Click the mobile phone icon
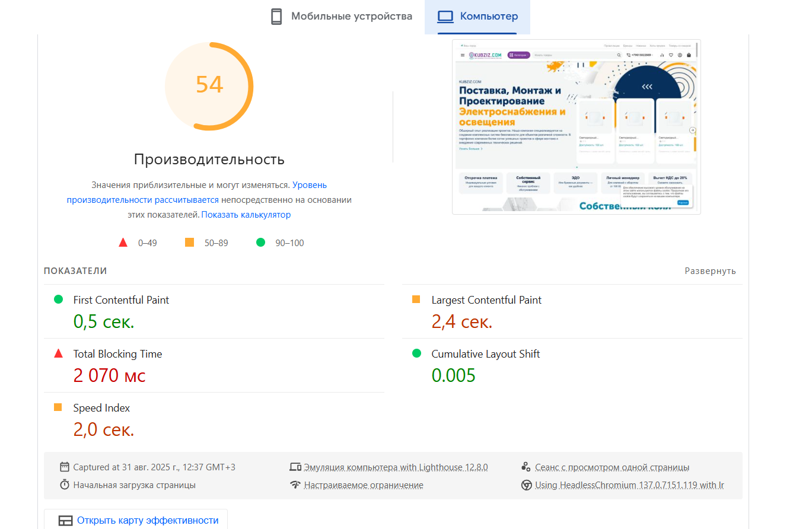Viewport: 812px width, 529px height. [x=276, y=17]
